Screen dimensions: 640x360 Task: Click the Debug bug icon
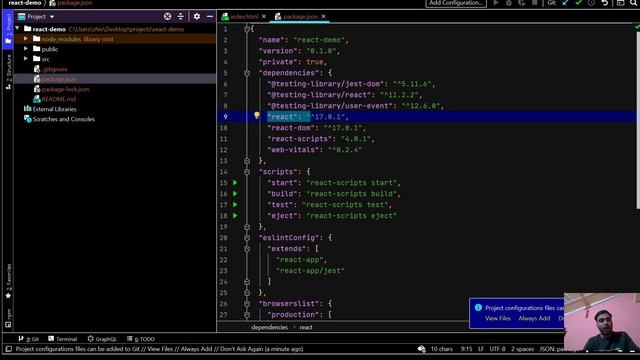[x=509, y=3]
